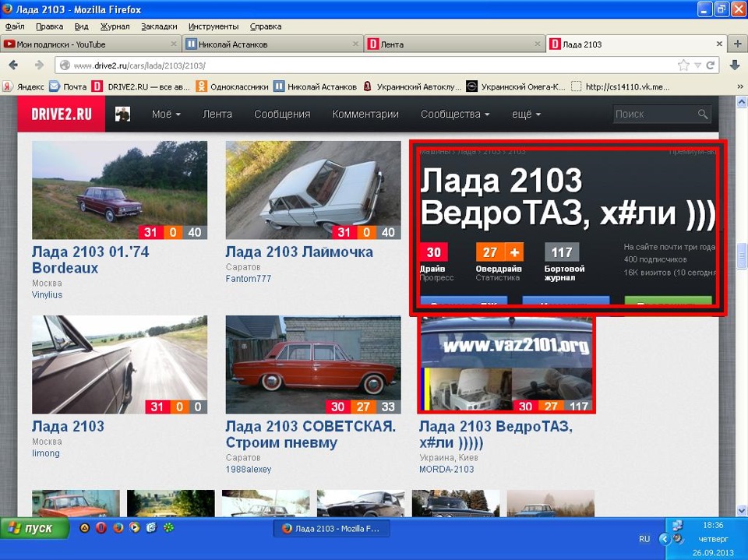748x560 pixels.
Task: Open the Справка menu
Action: point(265,26)
